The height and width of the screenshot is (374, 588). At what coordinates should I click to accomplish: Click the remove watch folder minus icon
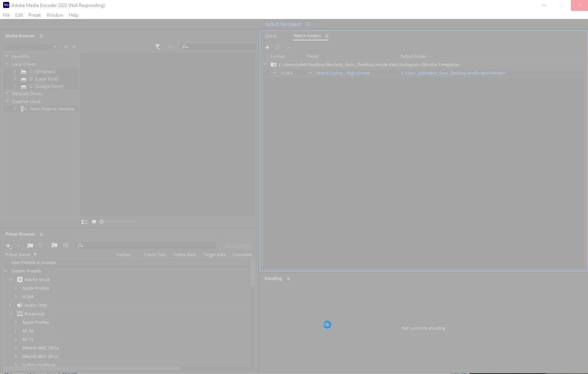coord(289,47)
